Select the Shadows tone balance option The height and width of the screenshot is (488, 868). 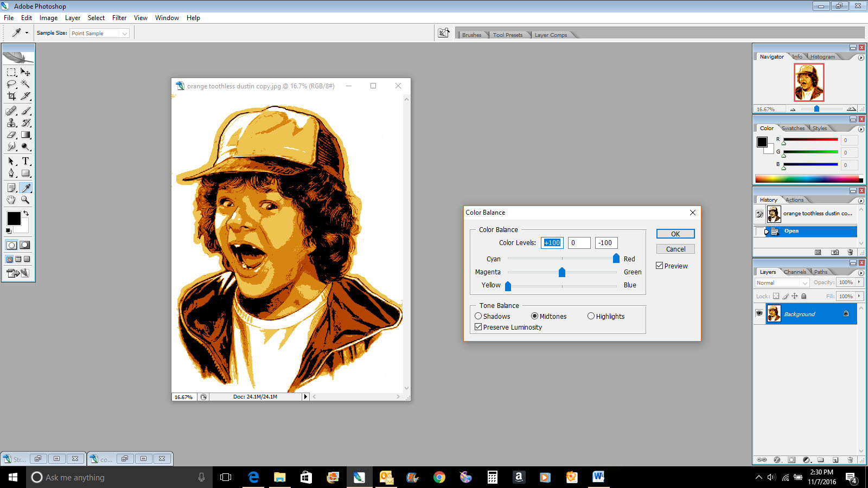pyautogui.click(x=478, y=316)
